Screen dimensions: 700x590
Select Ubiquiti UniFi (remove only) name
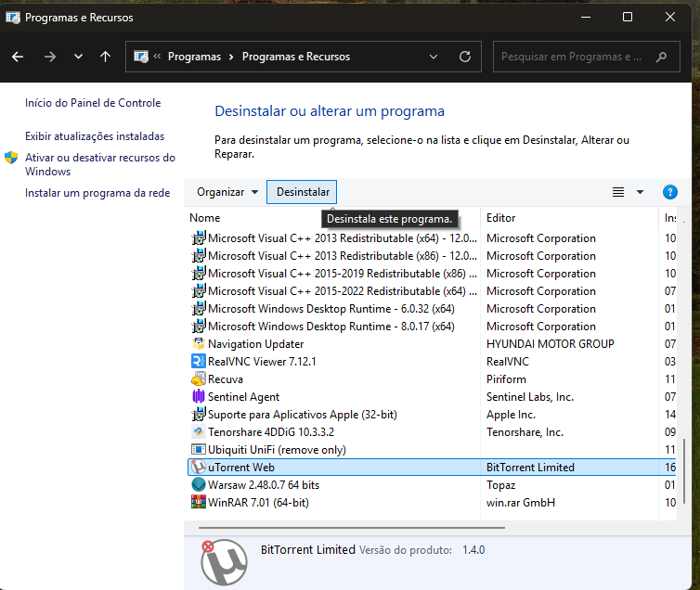[278, 450]
